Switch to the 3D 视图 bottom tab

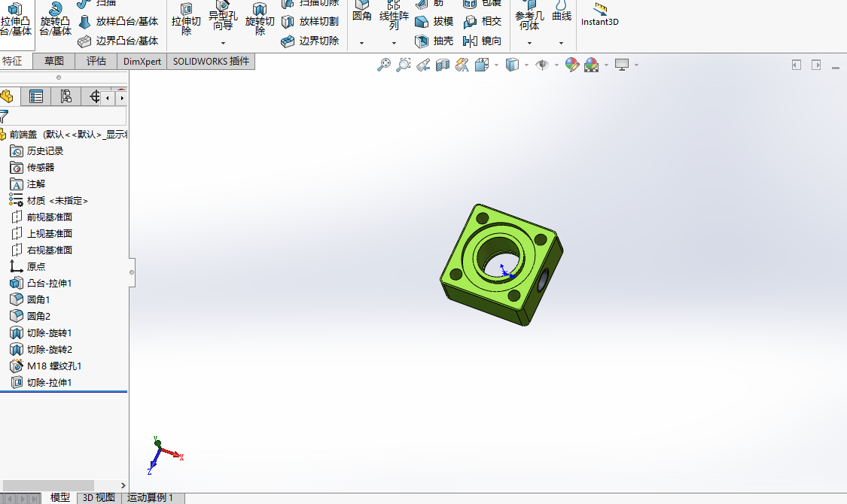coord(99,497)
